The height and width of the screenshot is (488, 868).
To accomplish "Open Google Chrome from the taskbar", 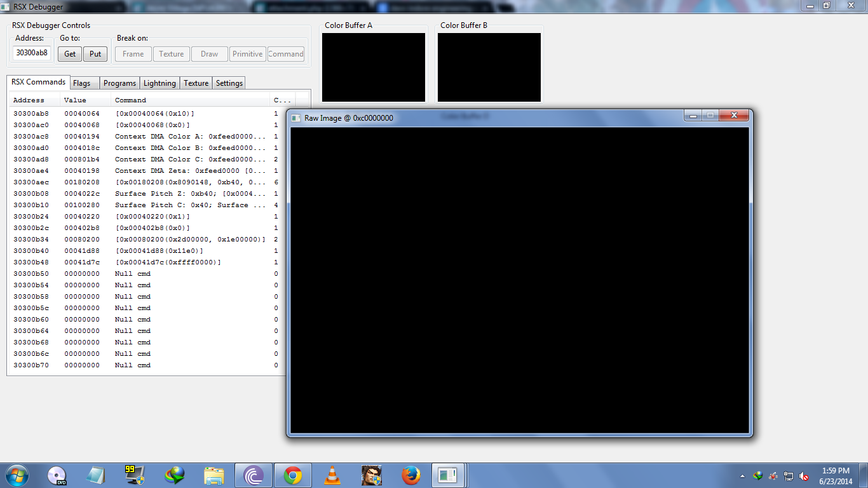I will point(293,475).
